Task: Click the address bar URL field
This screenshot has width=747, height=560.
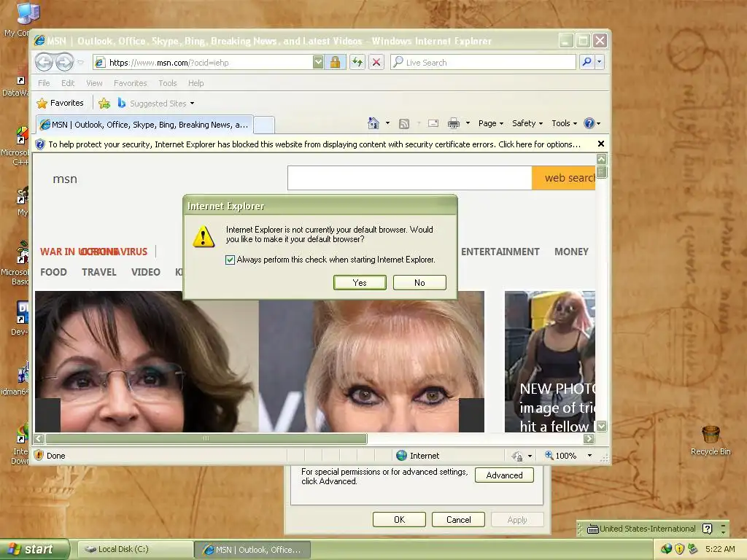Action: click(203, 63)
